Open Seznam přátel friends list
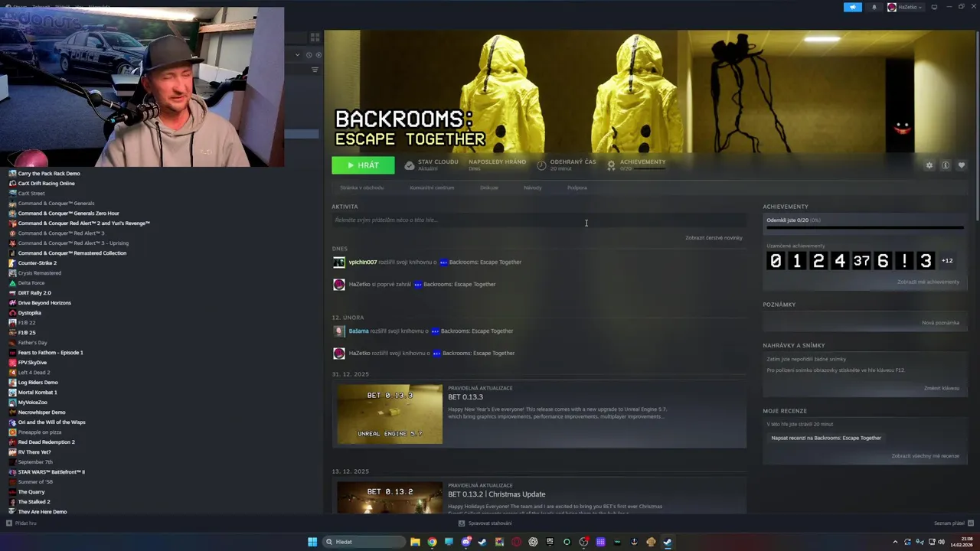This screenshot has height=551, width=980. 953,523
